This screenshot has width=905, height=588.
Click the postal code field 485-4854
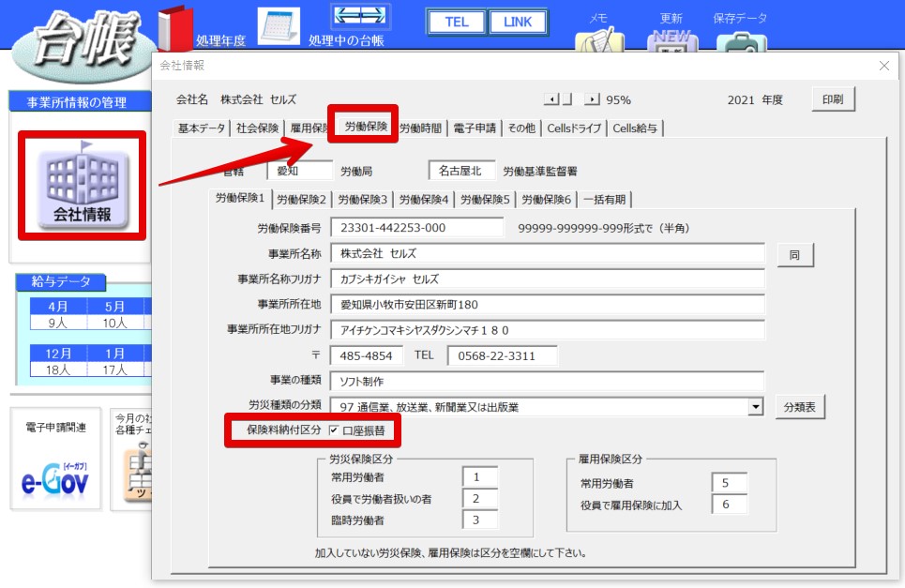pos(366,356)
